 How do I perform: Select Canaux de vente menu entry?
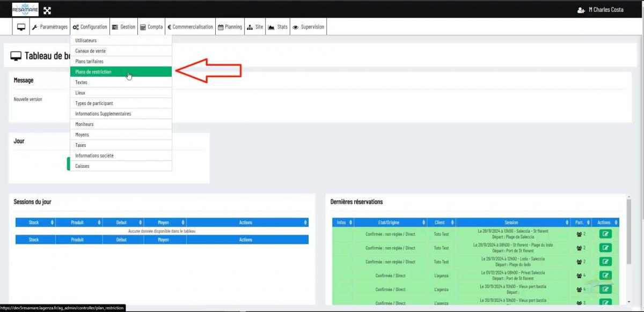coord(121,51)
